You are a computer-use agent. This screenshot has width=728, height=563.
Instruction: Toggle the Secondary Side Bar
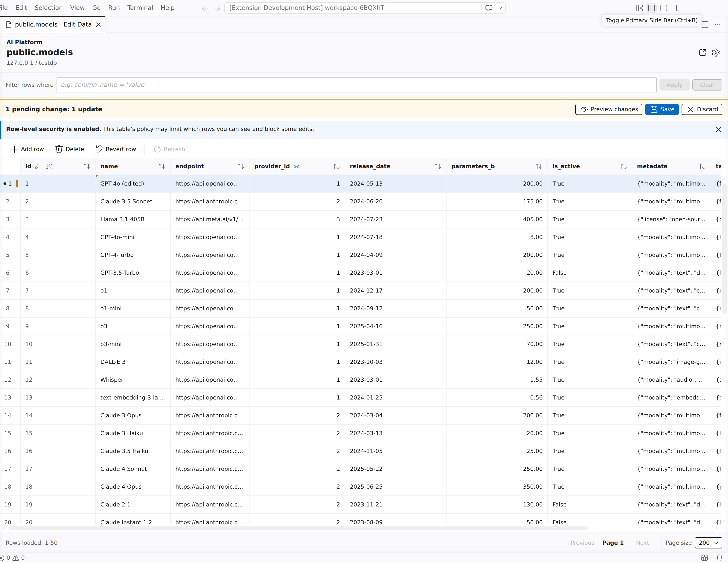click(676, 8)
